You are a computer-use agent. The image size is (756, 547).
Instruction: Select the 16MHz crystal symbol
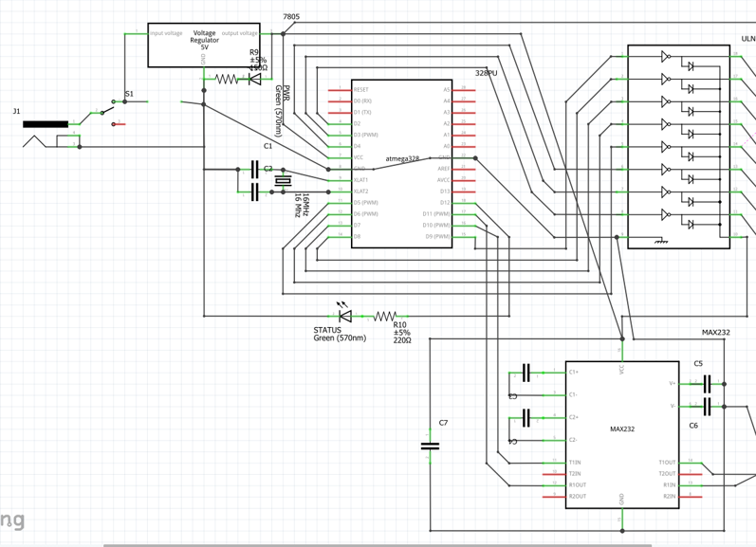coord(283,181)
